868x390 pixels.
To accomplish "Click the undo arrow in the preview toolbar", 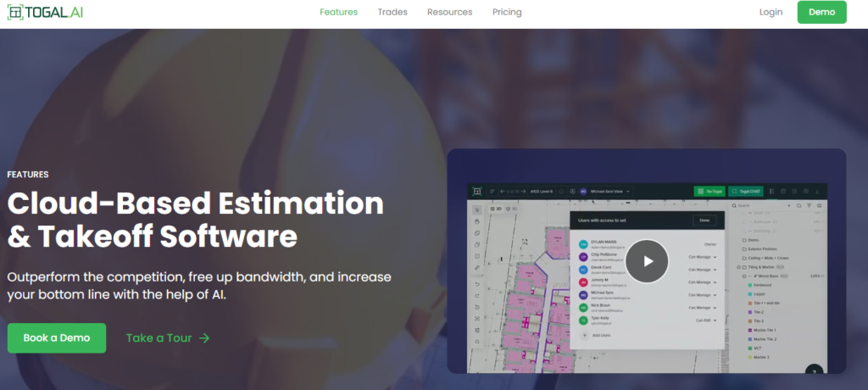I will (x=478, y=282).
